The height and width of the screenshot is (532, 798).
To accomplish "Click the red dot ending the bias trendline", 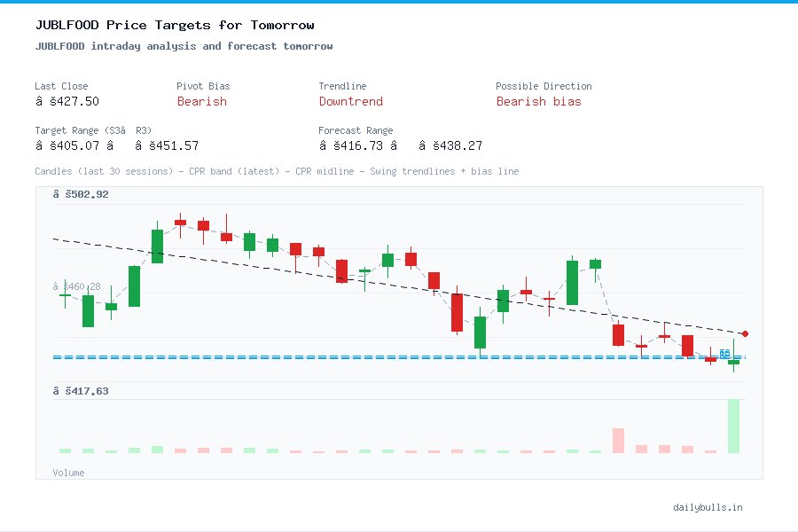I will (x=745, y=334).
